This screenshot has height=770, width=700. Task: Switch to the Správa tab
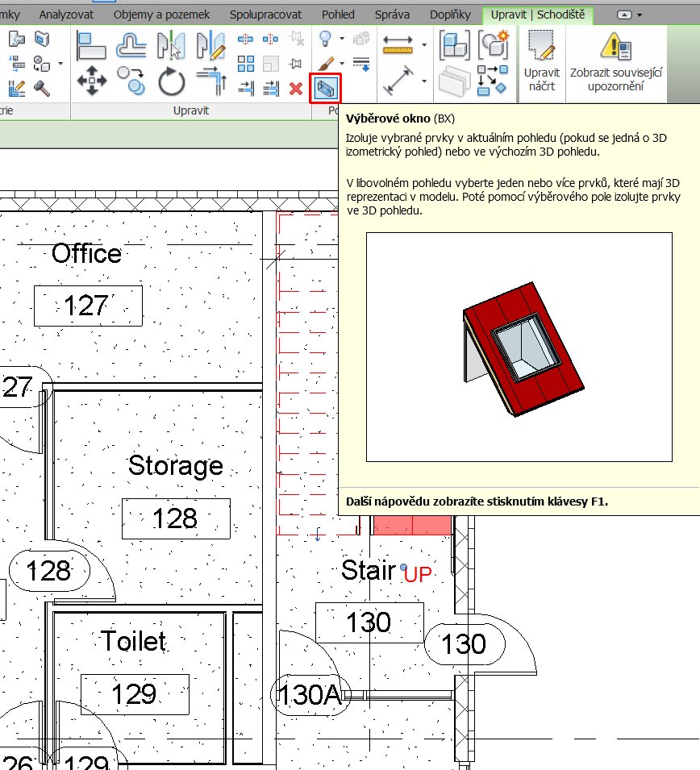pyautogui.click(x=392, y=15)
